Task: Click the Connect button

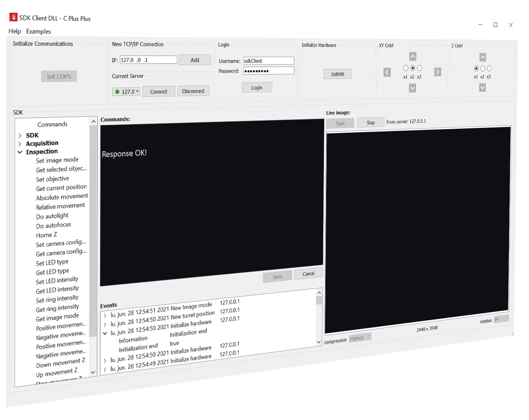Action: [159, 91]
